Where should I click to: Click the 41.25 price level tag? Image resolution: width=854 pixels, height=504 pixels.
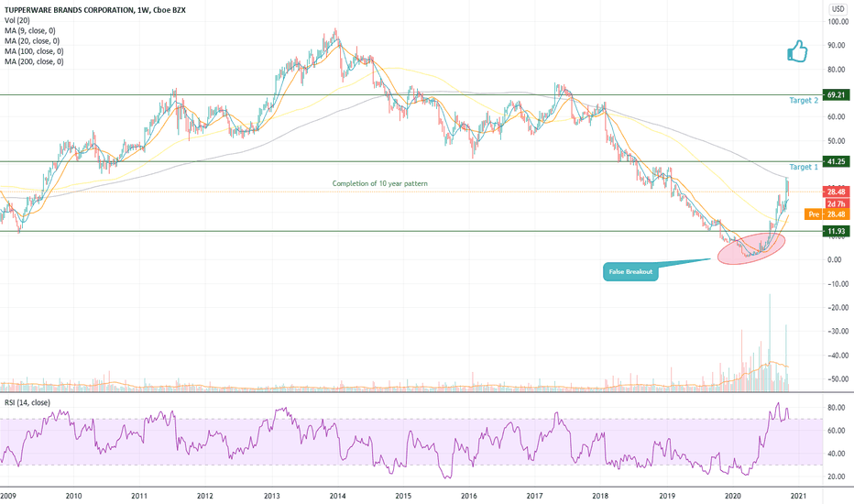[x=836, y=162]
